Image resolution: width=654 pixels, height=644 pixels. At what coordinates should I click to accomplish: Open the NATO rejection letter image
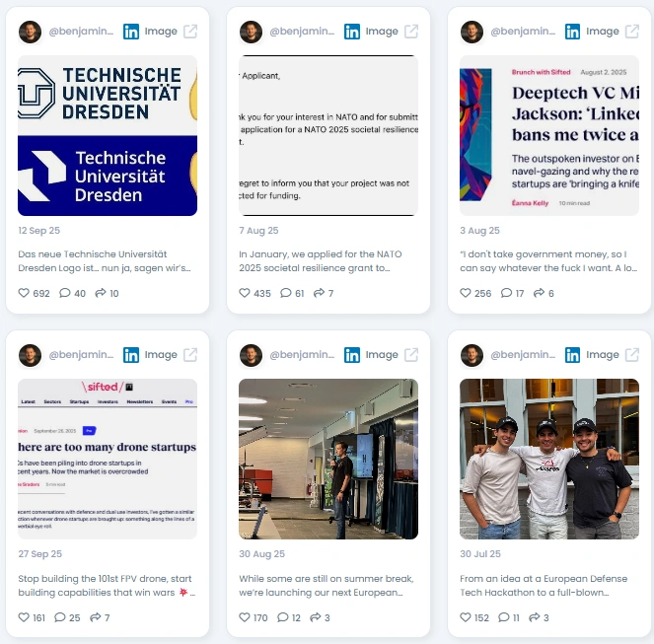click(328, 135)
